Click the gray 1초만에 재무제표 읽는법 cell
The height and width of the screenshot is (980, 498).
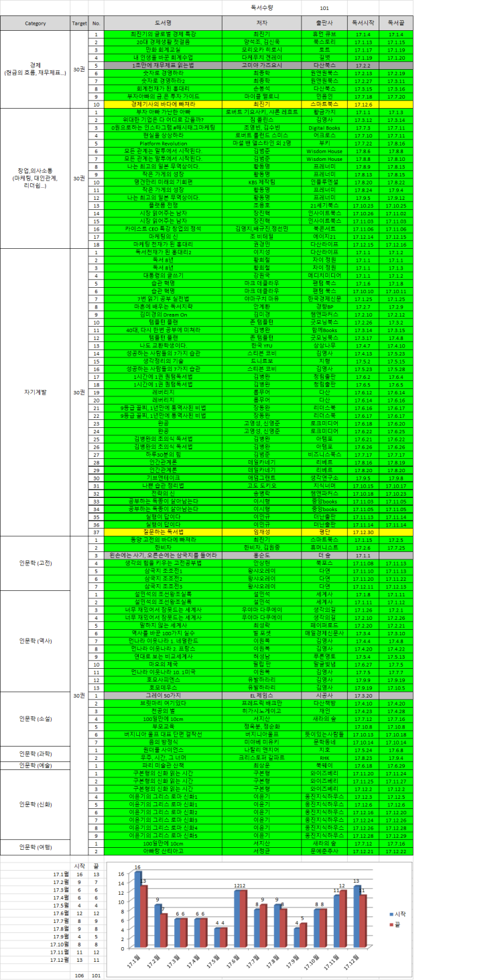164,66
